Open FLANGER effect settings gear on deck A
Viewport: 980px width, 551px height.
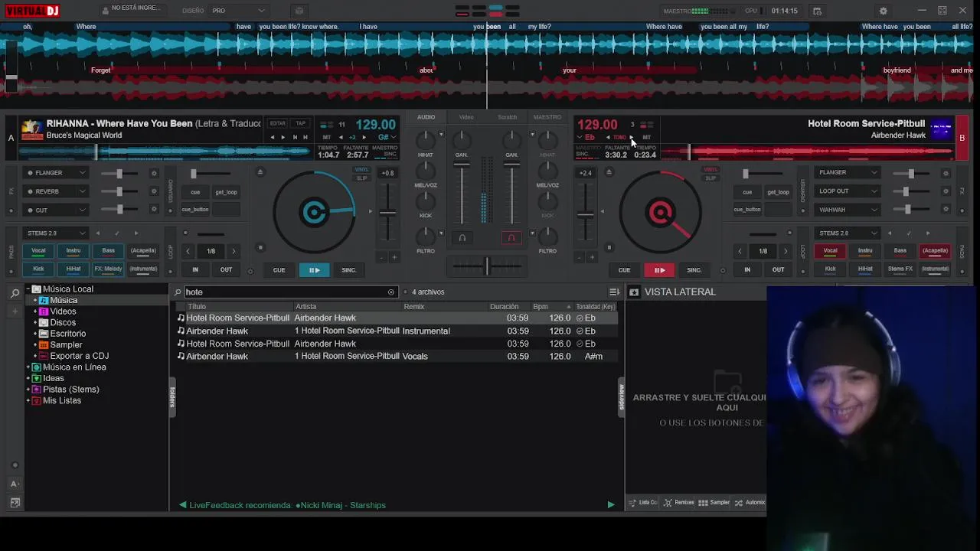pyautogui.click(x=154, y=173)
